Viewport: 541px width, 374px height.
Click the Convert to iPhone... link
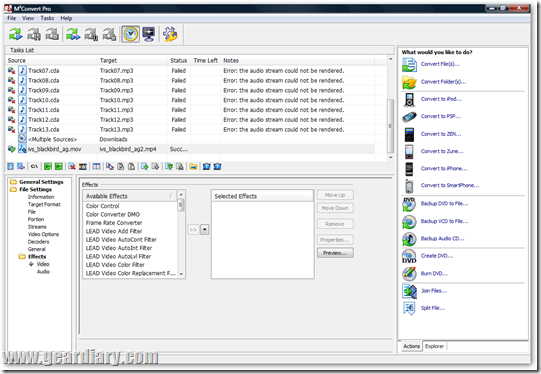point(444,168)
